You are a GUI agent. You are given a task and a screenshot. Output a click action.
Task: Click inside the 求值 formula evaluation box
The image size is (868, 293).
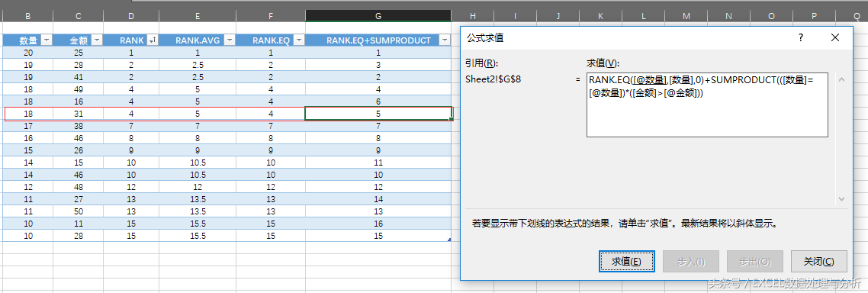(707, 105)
